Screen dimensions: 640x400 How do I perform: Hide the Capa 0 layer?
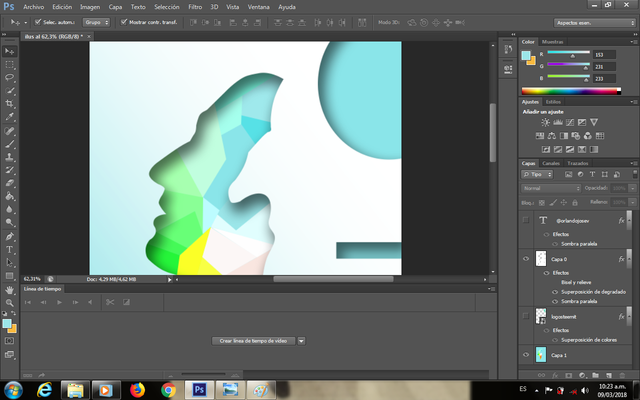526,258
